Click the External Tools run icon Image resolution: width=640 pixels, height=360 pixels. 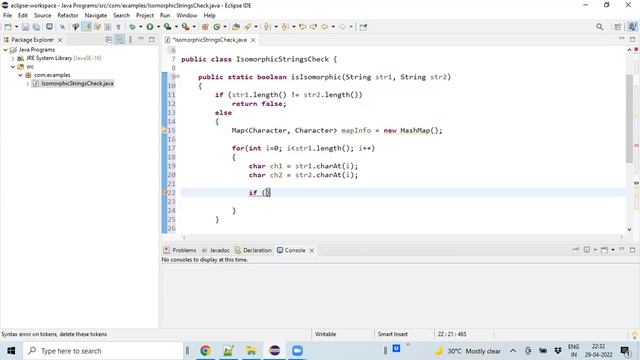point(185,27)
